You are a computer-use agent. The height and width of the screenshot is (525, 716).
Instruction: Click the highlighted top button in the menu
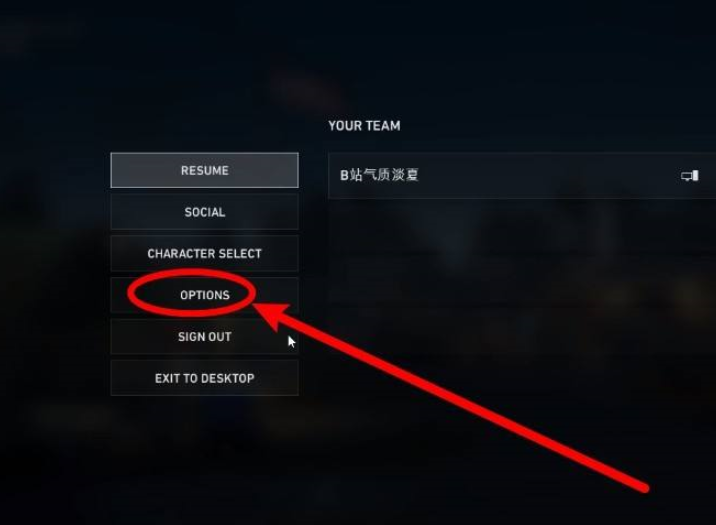[205, 170]
